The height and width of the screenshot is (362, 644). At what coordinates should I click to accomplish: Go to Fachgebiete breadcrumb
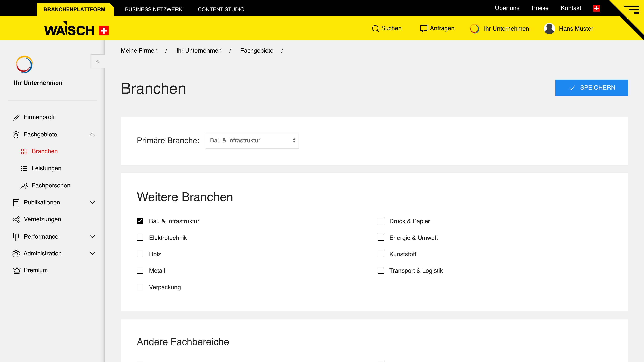[257, 51]
